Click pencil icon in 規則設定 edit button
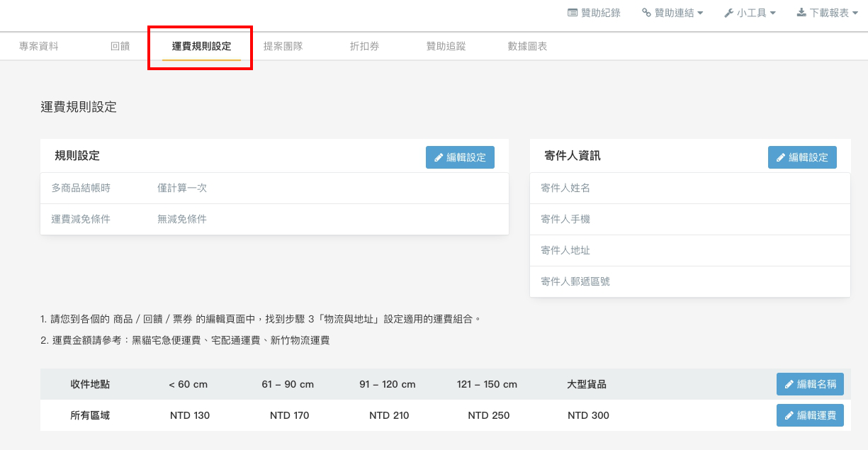This screenshot has height=450, width=868. tap(439, 157)
